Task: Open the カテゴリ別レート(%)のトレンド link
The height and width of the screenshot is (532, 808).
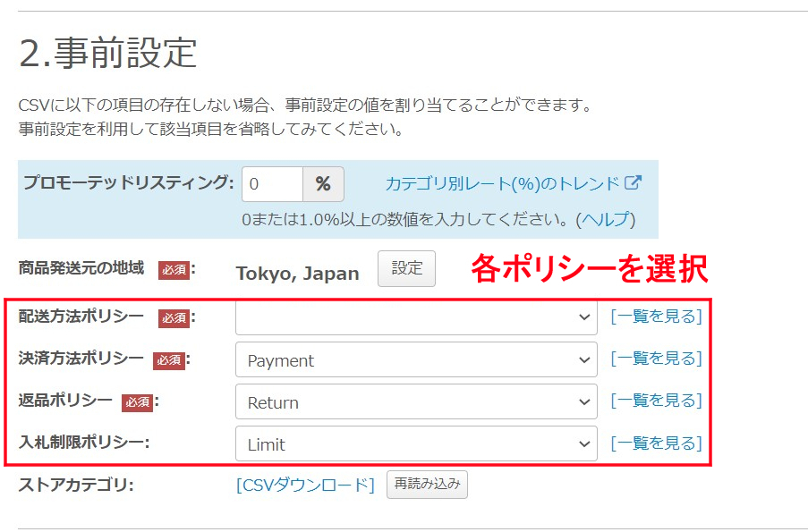Action: click(502, 183)
